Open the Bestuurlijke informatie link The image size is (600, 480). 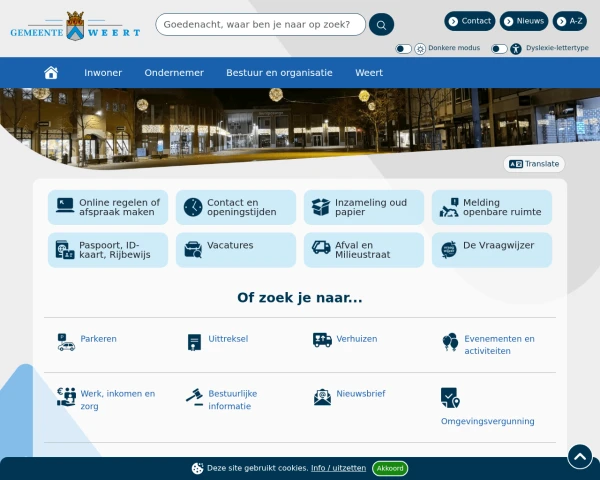[233, 400]
